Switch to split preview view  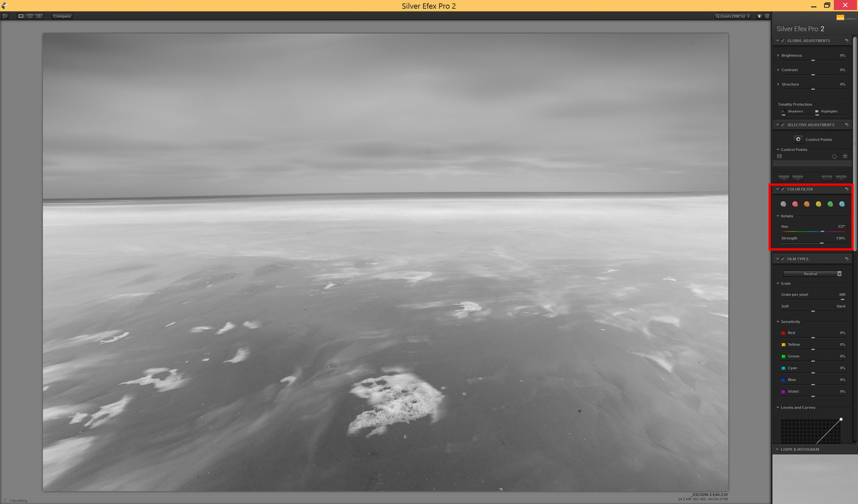(30, 16)
